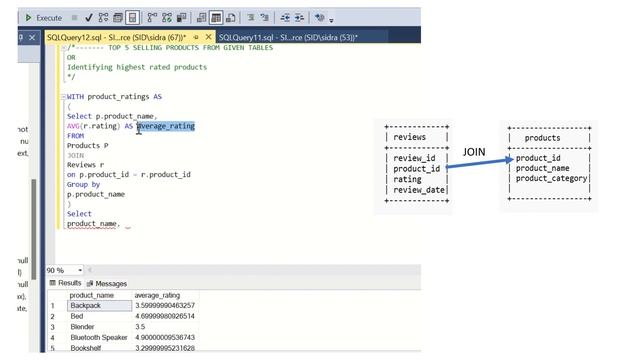Select the Blender result cell
This screenshot has width=640, height=360.
pos(99,327)
